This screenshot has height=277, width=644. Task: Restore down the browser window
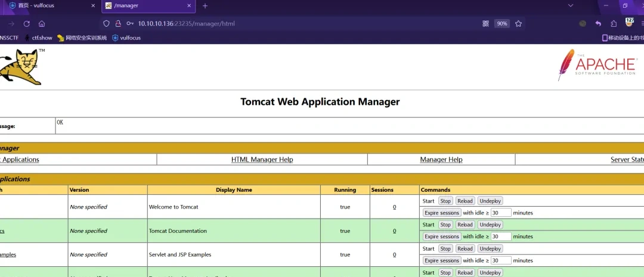[625, 5]
